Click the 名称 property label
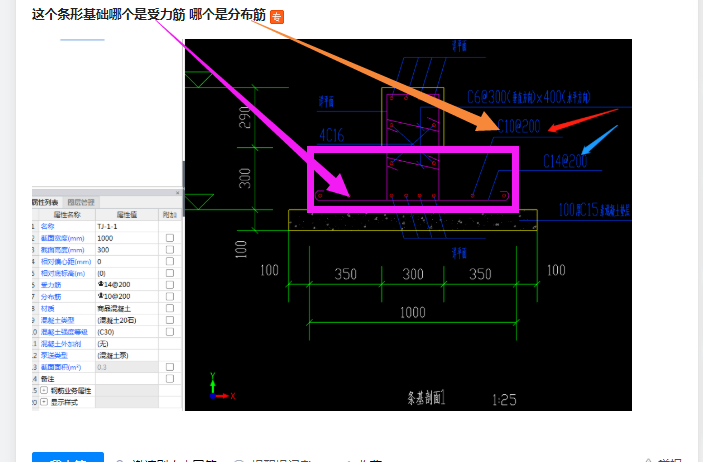This screenshot has height=462, width=703. (x=48, y=227)
